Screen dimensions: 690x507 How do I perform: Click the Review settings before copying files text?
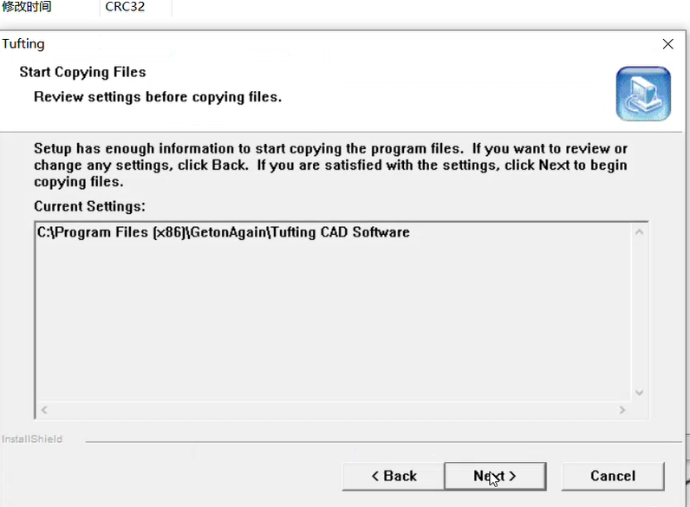pyautogui.click(x=158, y=97)
